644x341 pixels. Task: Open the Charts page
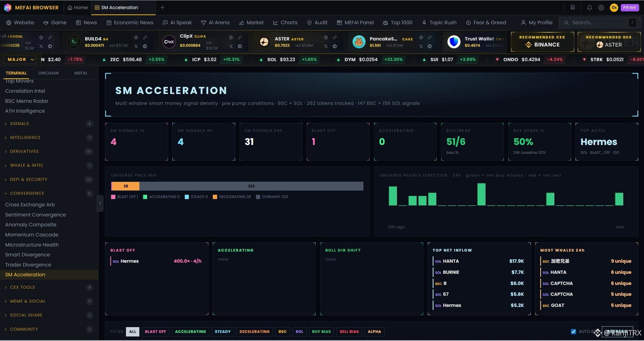285,23
